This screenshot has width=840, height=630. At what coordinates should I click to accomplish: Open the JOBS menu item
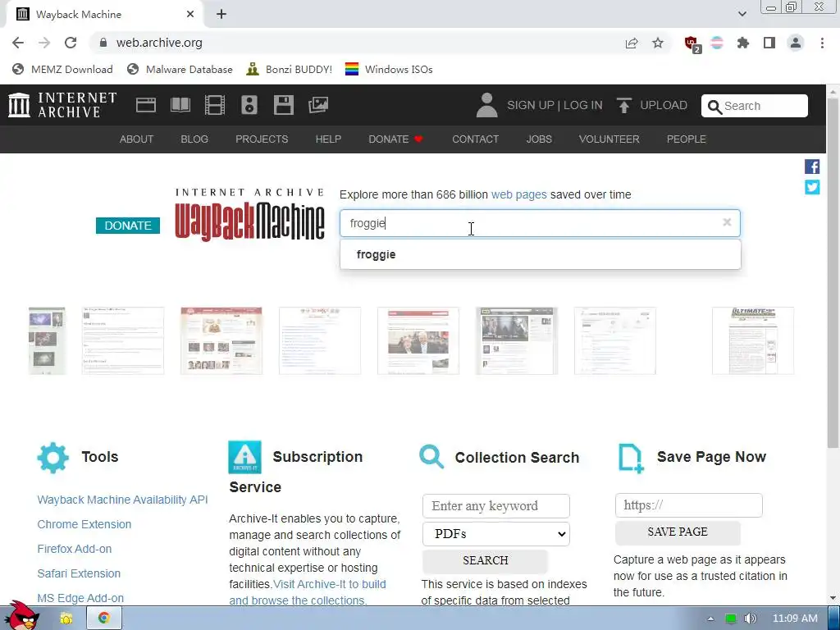[539, 139]
